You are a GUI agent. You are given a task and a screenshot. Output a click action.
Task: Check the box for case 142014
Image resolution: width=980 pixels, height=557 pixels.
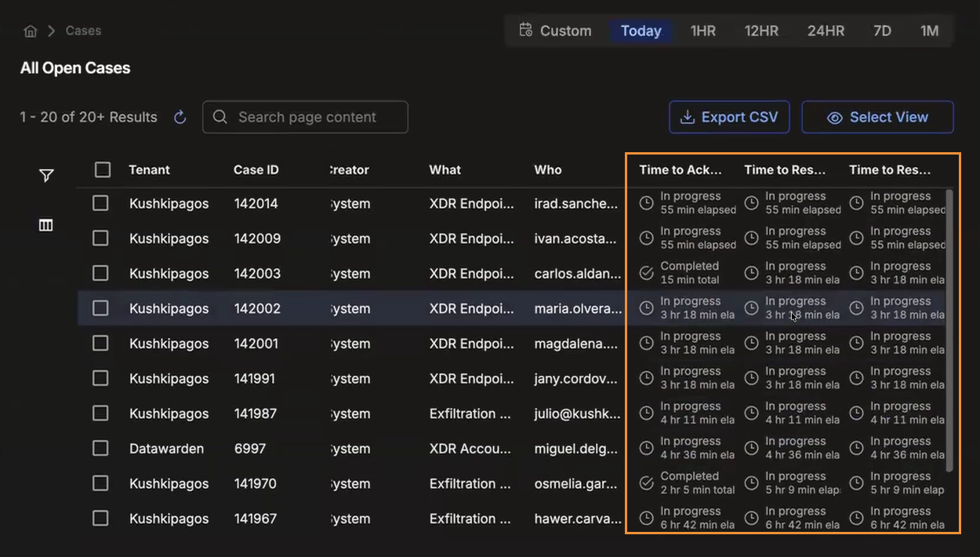pyautogui.click(x=100, y=203)
